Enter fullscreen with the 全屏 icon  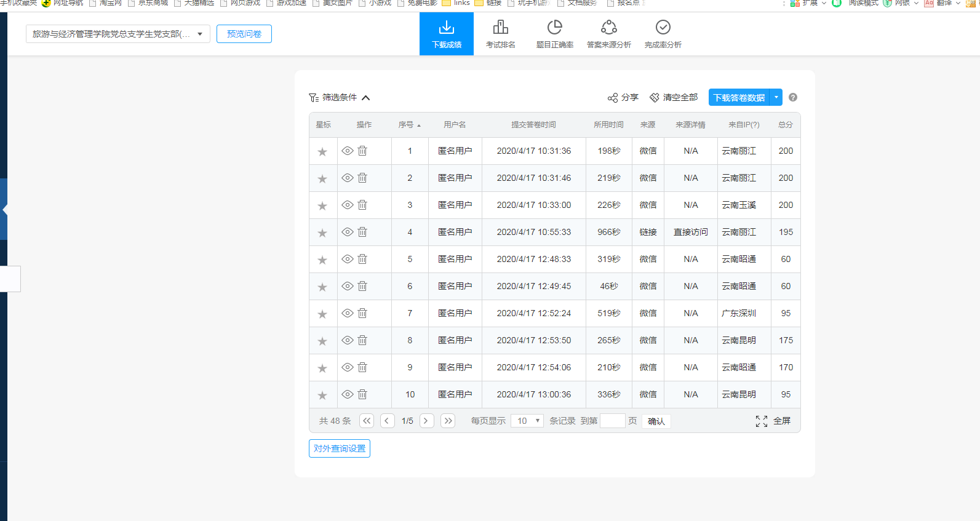[x=762, y=421]
